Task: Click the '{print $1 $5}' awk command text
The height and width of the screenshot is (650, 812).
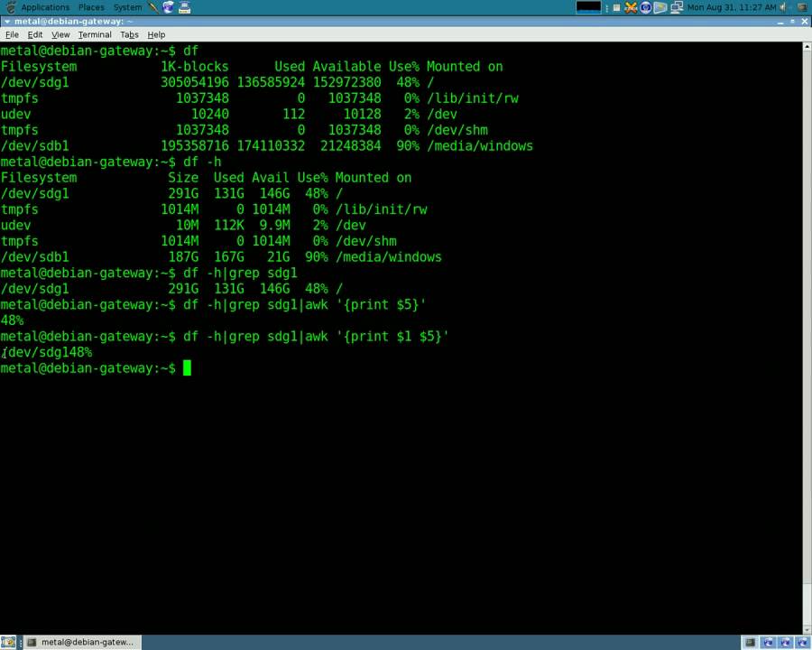Action: tap(392, 337)
